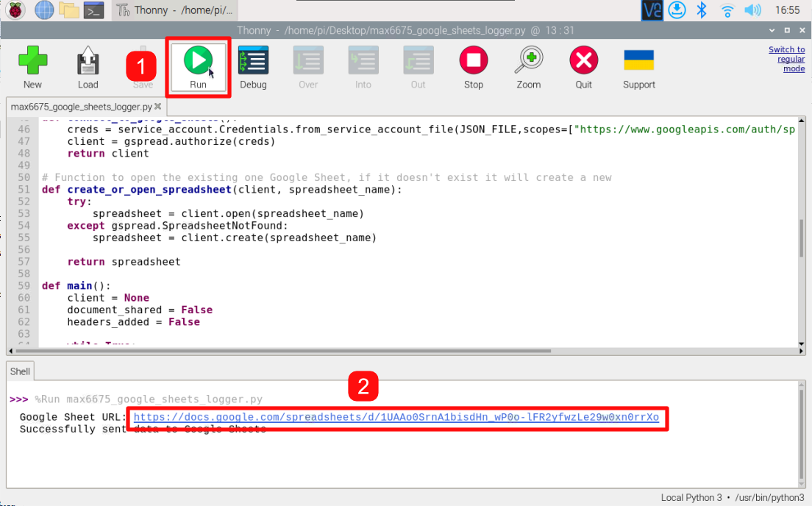This screenshot has height=506, width=812.
Task: Step Over in the debugger
Action: 308,66
